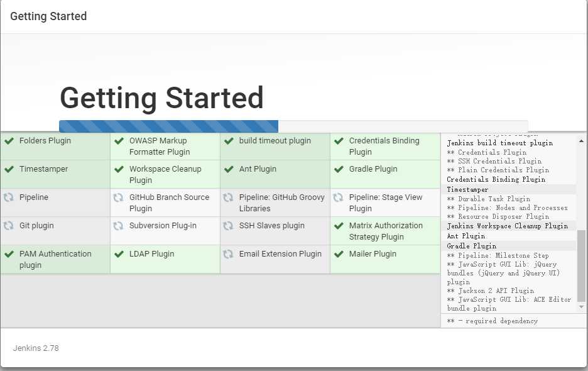Click the build timeout plugin checkmark icon

[229, 141]
